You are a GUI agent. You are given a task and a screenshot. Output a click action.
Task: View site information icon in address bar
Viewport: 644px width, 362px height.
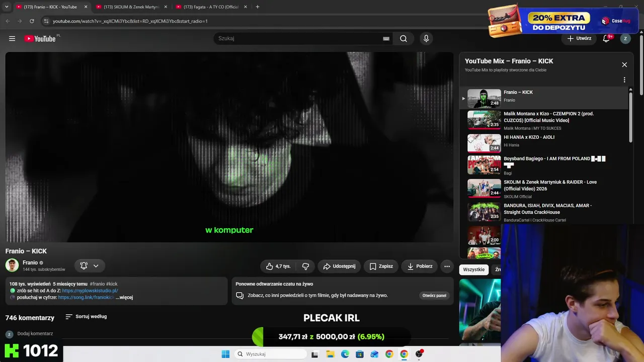point(46,21)
